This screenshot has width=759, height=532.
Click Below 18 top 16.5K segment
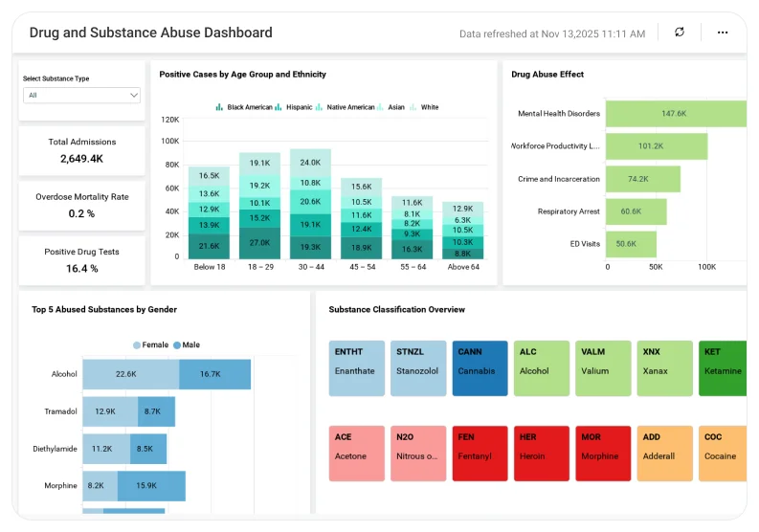(x=209, y=176)
